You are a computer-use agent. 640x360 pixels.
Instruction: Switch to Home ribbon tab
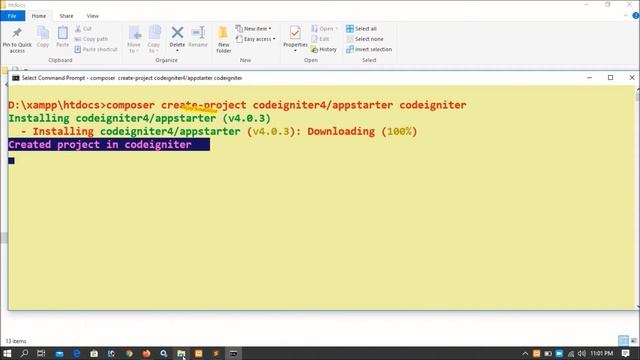pos(39,16)
